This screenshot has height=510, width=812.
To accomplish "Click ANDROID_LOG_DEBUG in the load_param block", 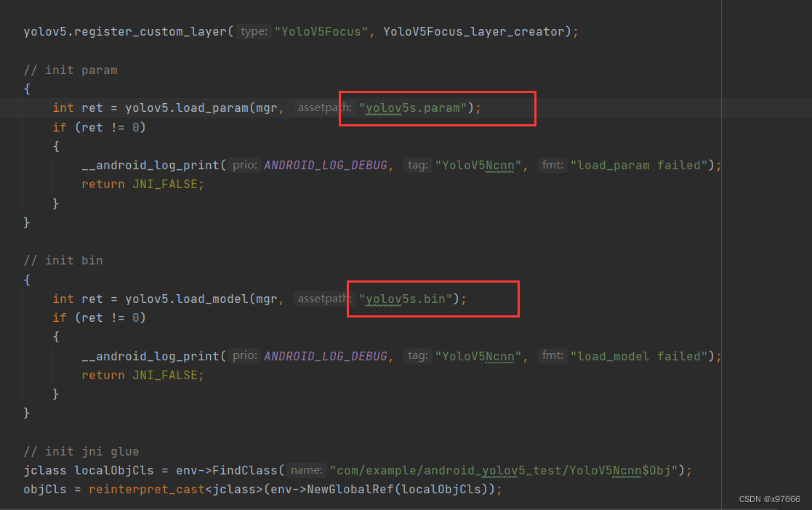I will (x=326, y=165).
